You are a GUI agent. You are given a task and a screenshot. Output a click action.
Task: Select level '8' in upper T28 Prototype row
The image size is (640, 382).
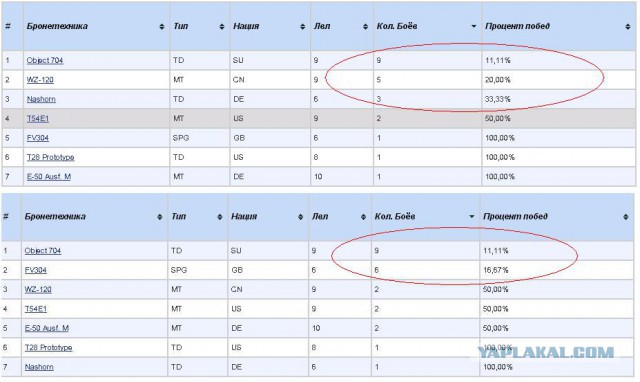pyautogui.click(x=316, y=157)
